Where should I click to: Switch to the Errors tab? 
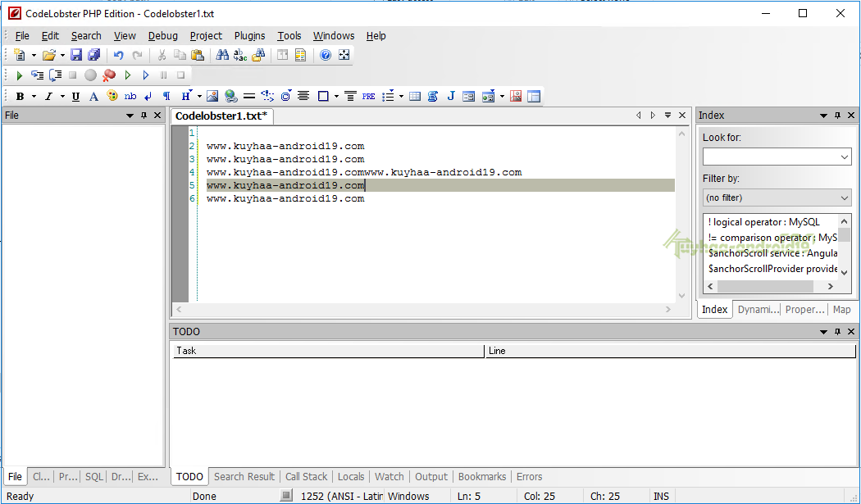click(x=530, y=477)
